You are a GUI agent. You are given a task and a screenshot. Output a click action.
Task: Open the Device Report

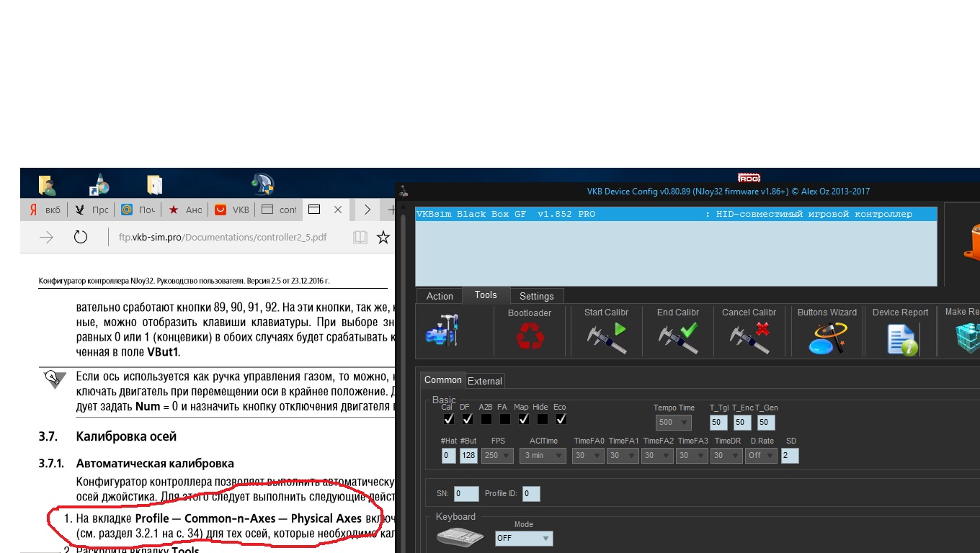pos(901,339)
